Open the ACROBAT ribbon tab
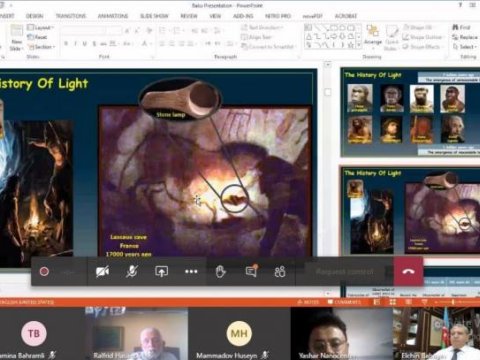This screenshot has width=480, height=360. click(x=346, y=16)
